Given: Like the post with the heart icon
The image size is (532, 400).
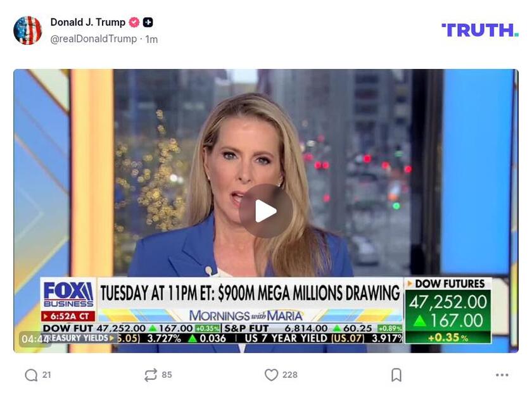Looking at the screenshot, I should click(271, 375).
